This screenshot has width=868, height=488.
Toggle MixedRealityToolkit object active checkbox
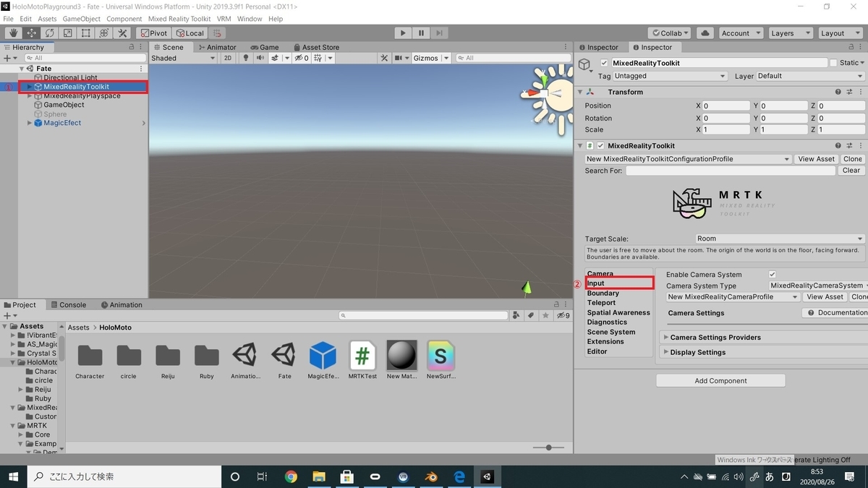(604, 63)
